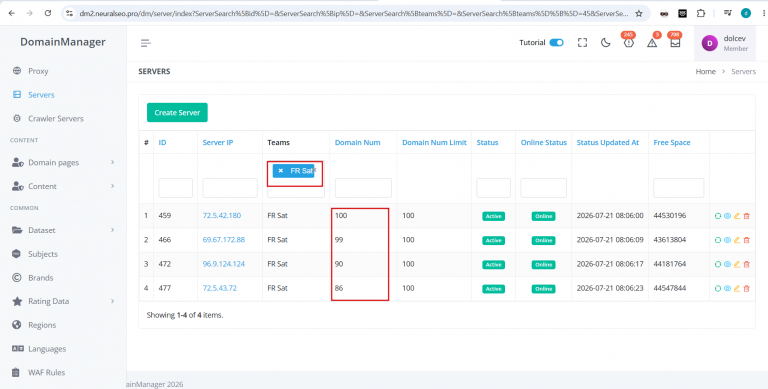Open the Languages page
The width and height of the screenshot is (768, 389).
coord(47,349)
